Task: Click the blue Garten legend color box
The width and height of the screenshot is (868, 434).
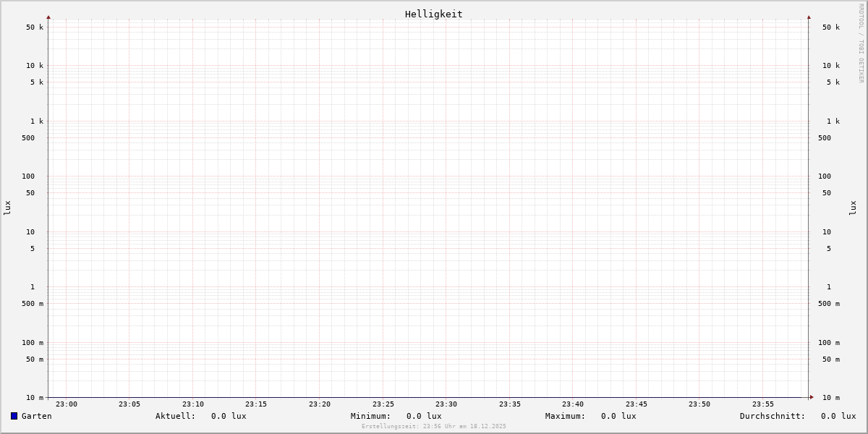Action: coord(14,416)
